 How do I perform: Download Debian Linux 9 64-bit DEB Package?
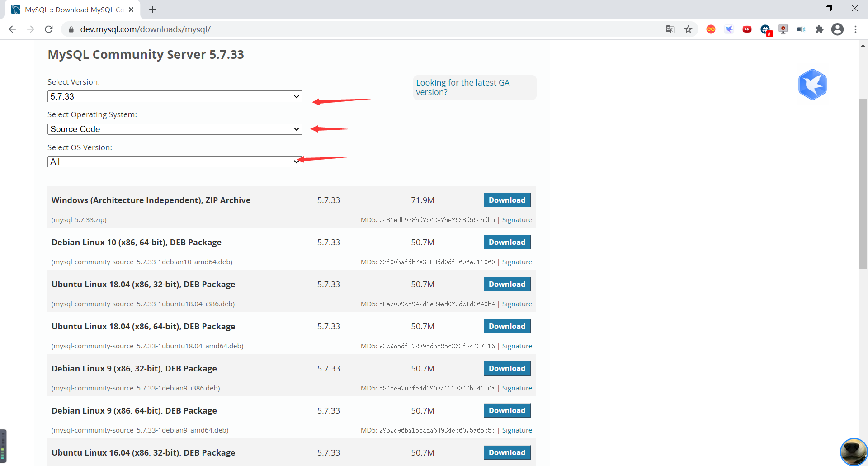tap(507, 410)
